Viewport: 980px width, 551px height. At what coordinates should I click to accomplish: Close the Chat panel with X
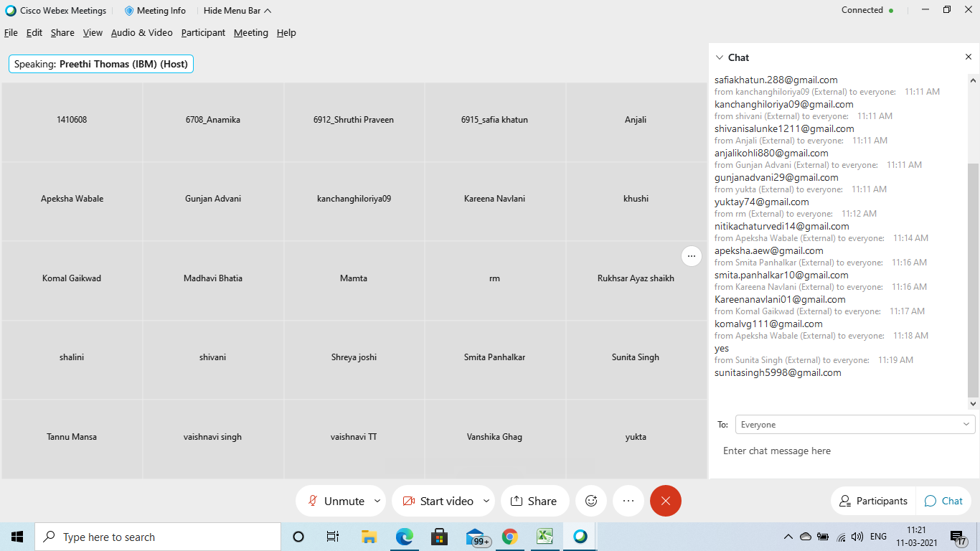(968, 57)
